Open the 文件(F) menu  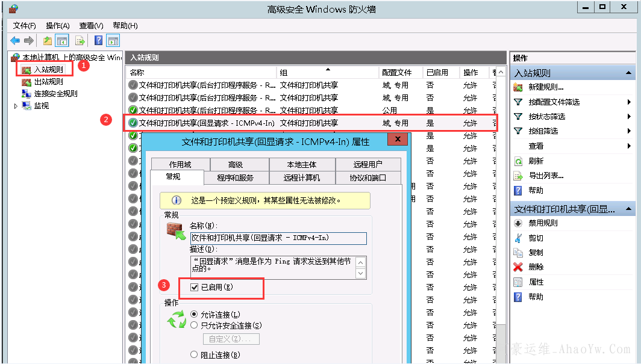pos(25,26)
